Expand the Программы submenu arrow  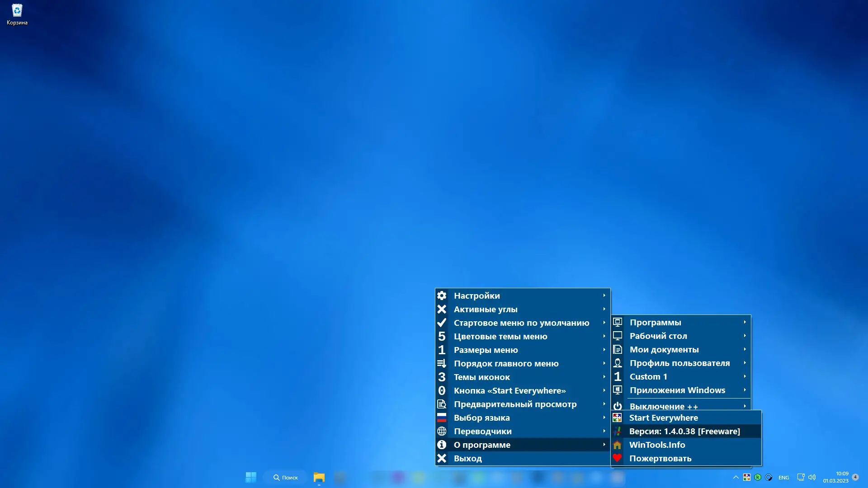point(745,322)
